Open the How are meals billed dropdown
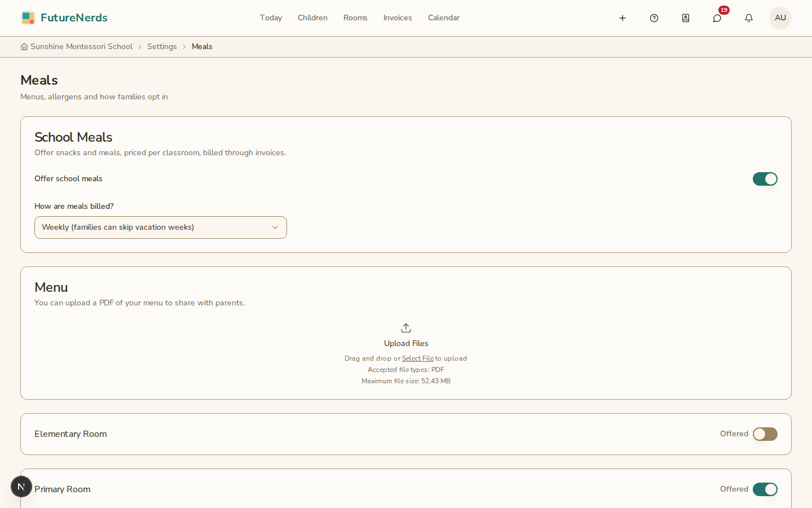Viewport: 812px width, 508px height. (x=161, y=227)
